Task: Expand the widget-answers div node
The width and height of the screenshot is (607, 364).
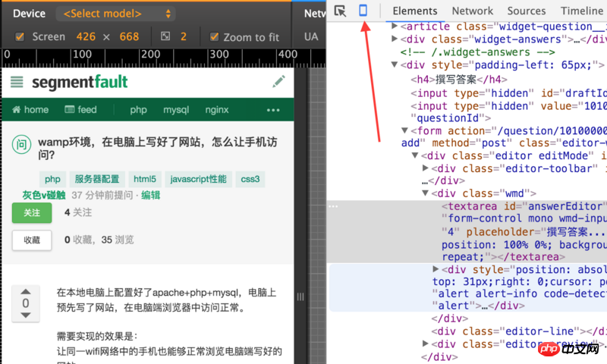Action: point(395,39)
